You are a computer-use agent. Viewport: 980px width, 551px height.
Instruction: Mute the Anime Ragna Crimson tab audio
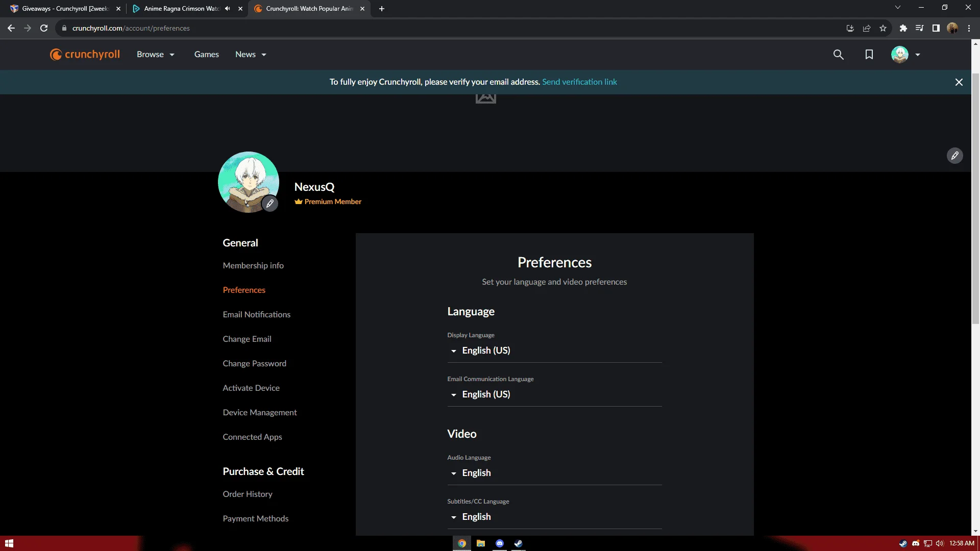click(x=227, y=9)
